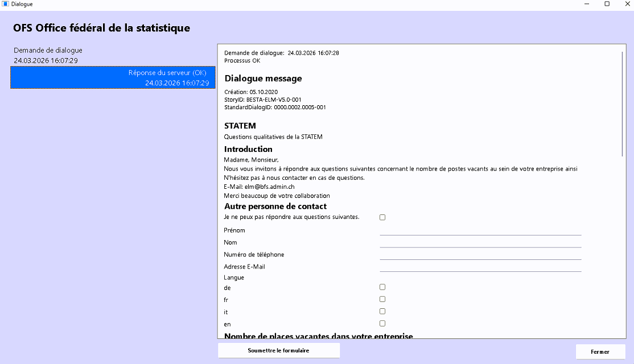
Task: Click 'StoryID: BESTA-ELM-V5.0-001' text
Action: pos(263,100)
